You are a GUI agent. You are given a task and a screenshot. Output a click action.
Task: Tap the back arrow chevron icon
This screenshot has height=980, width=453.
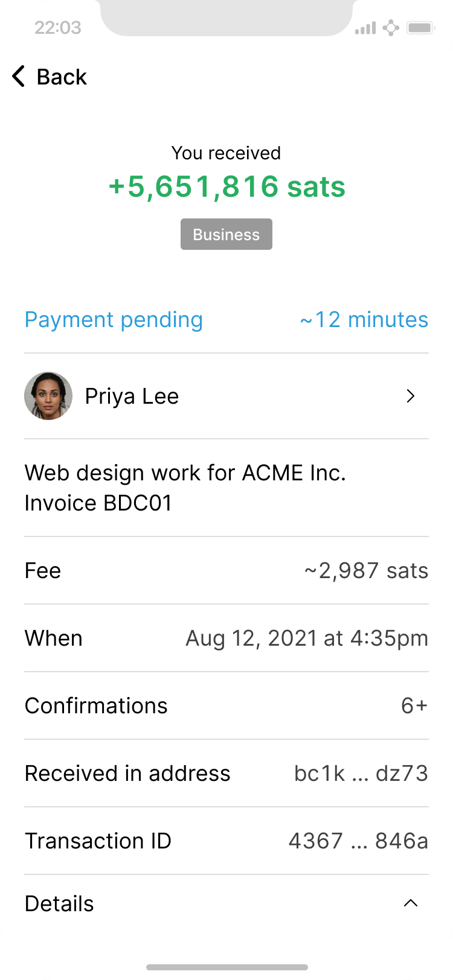(19, 77)
